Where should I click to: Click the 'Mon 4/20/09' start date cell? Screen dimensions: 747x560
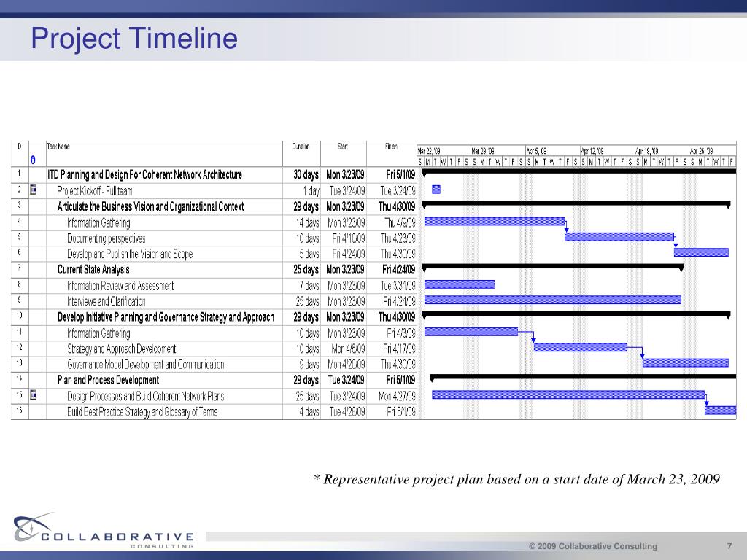coord(347,365)
